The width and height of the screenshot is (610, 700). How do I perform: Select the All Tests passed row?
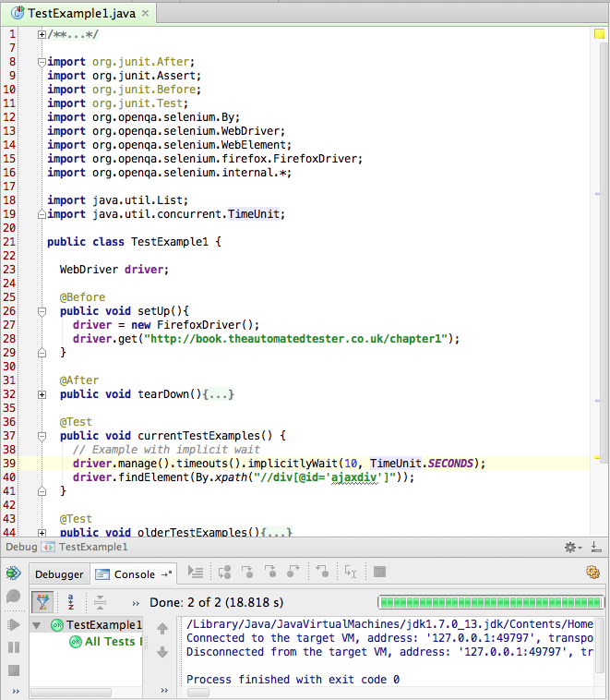click(86, 642)
